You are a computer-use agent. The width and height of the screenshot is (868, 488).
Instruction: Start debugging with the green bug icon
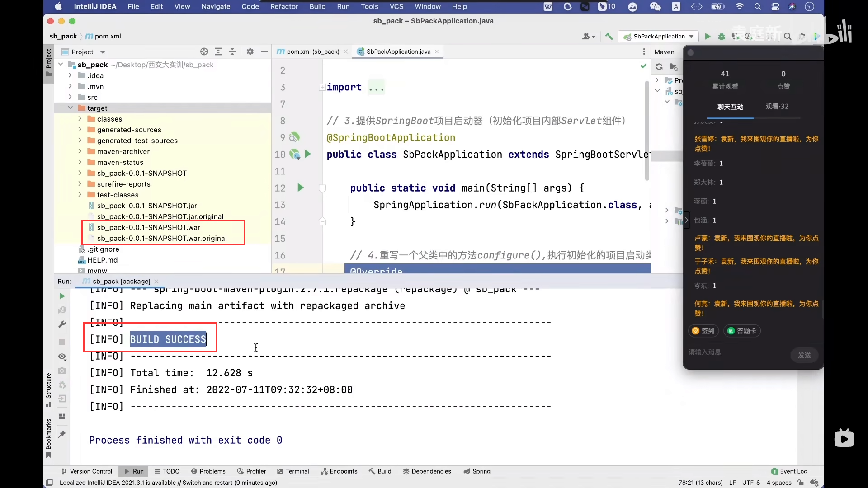click(x=722, y=37)
